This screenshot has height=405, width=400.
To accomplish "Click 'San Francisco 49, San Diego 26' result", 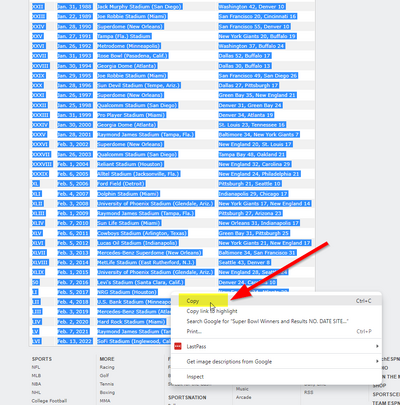I will coord(258,76).
